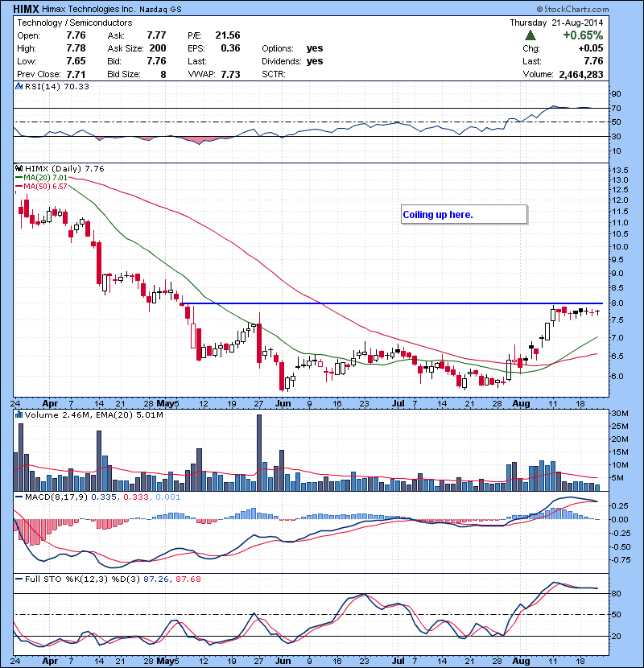Click the blue Full STO legend dash marker

[19, 579]
